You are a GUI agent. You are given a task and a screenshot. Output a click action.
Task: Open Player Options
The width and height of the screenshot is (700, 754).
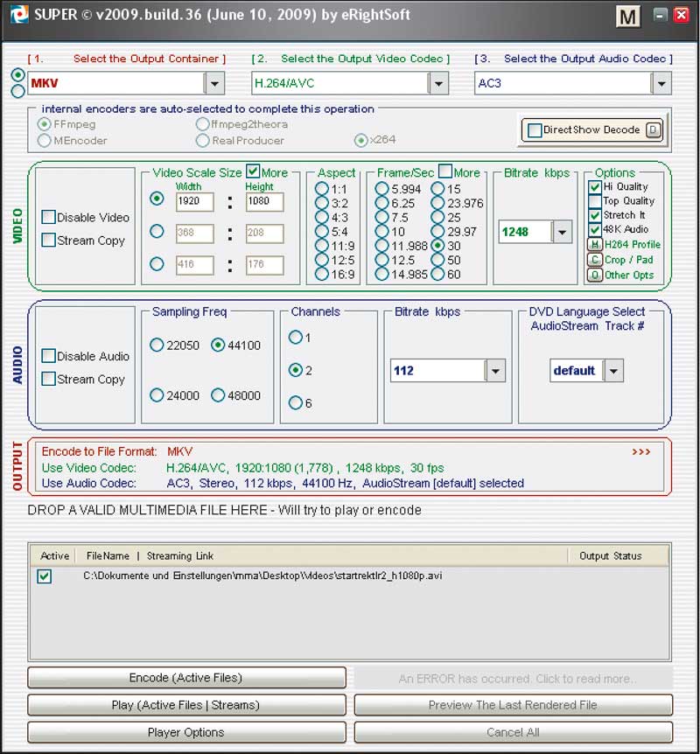click(x=186, y=732)
